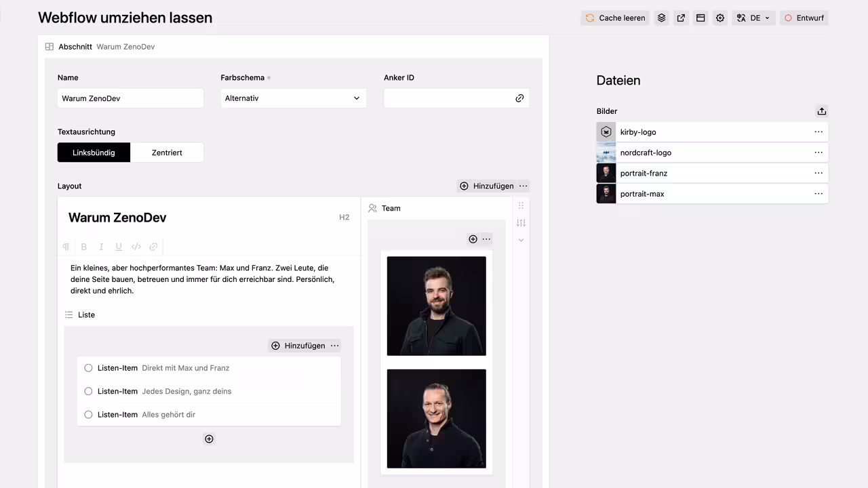Click the drag handle icon beside Team column
Viewport: 868px width, 488px height.
tap(521, 205)
